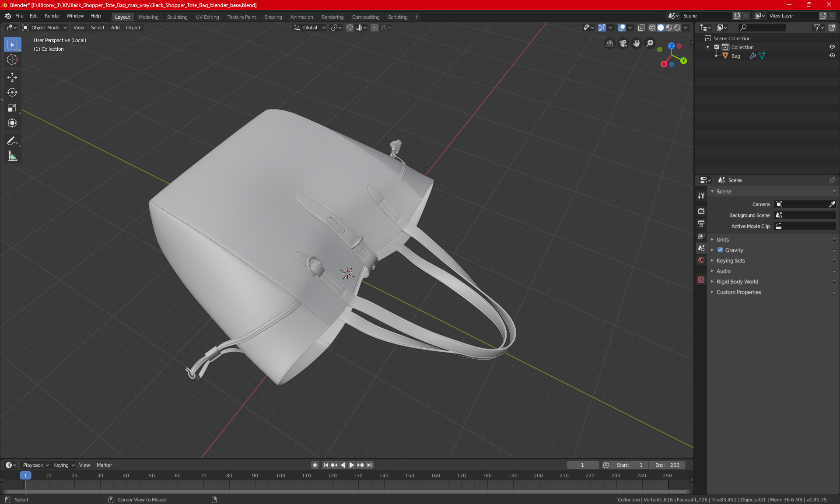Select the Scale tool
This screenshot has height=504, width=840.
click(x=12, y=108)
